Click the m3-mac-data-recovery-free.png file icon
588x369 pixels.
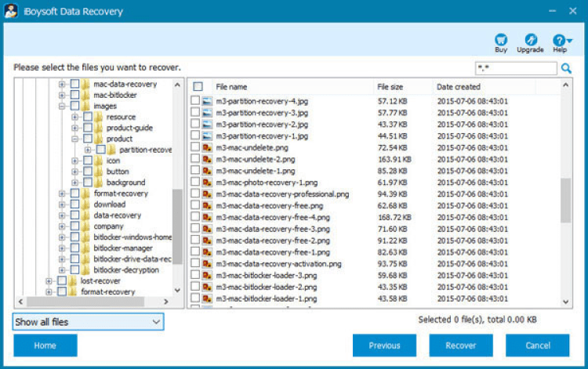point(207,206)
